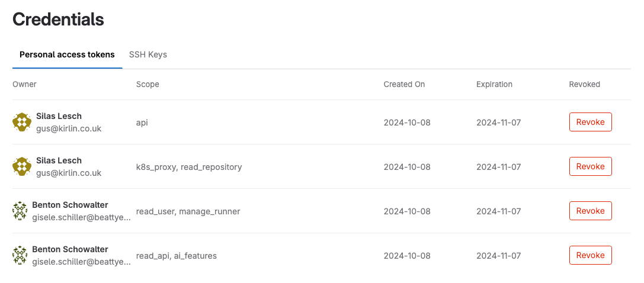The image size is (644, 283).
Task: Click the Scope column header
Action: click(x=148, y=84)
